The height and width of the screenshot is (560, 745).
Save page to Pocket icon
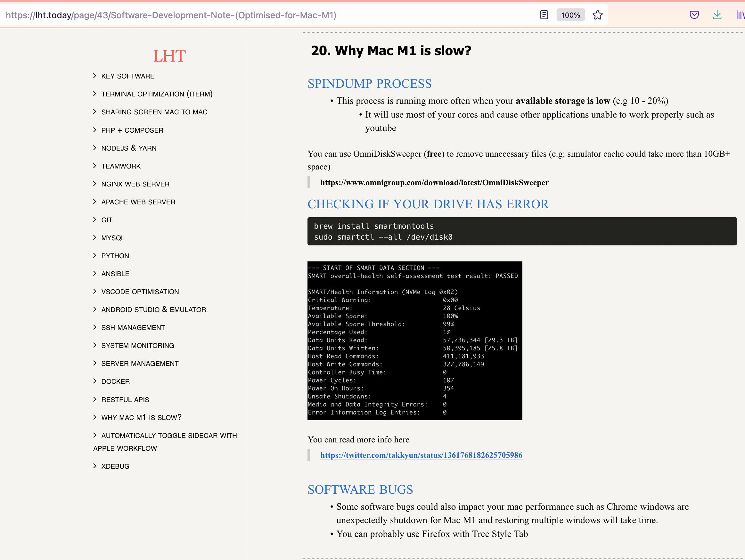click(694, 15)
